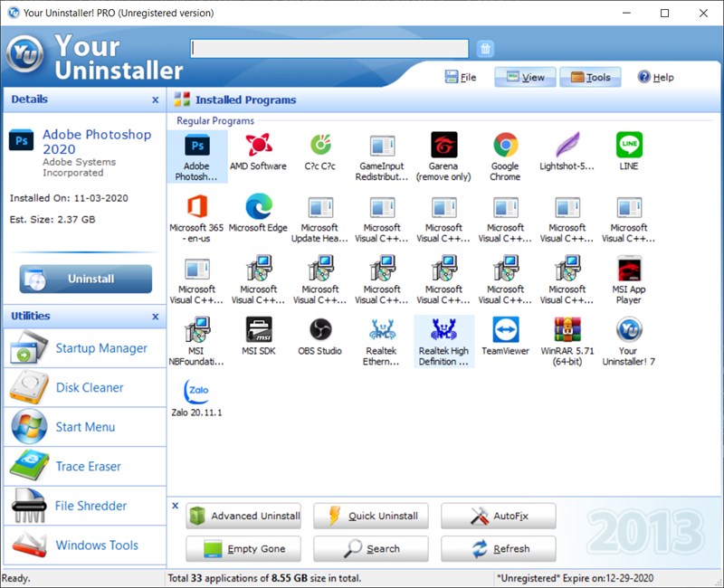Open the Tools menu
The width and height of the screenshot is (724, 588).
click(590, 77)
